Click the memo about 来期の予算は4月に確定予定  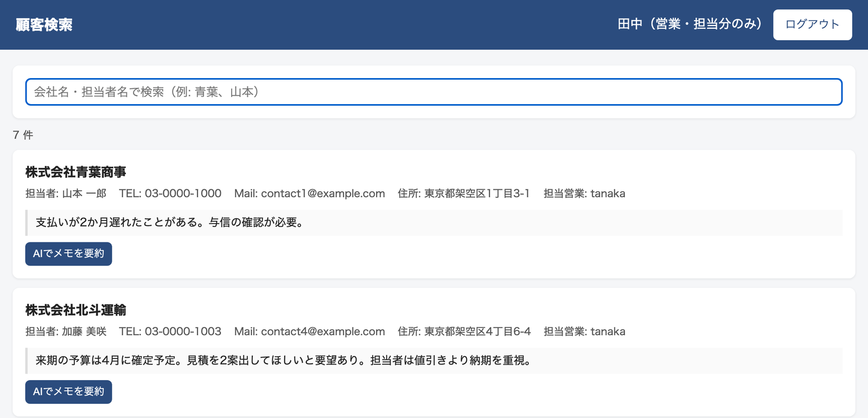point(434,361)
